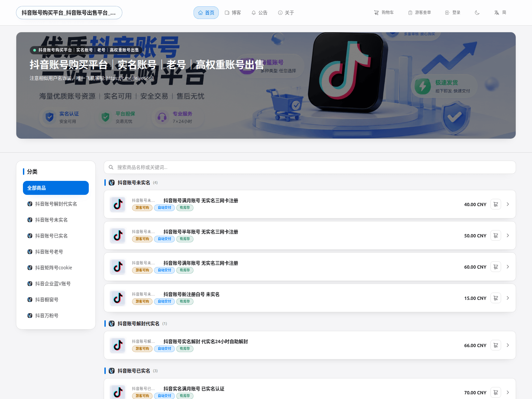Filter by 抖音矩阵号cookie category
This screenshot has height=399, width=532.
point(56,268)
